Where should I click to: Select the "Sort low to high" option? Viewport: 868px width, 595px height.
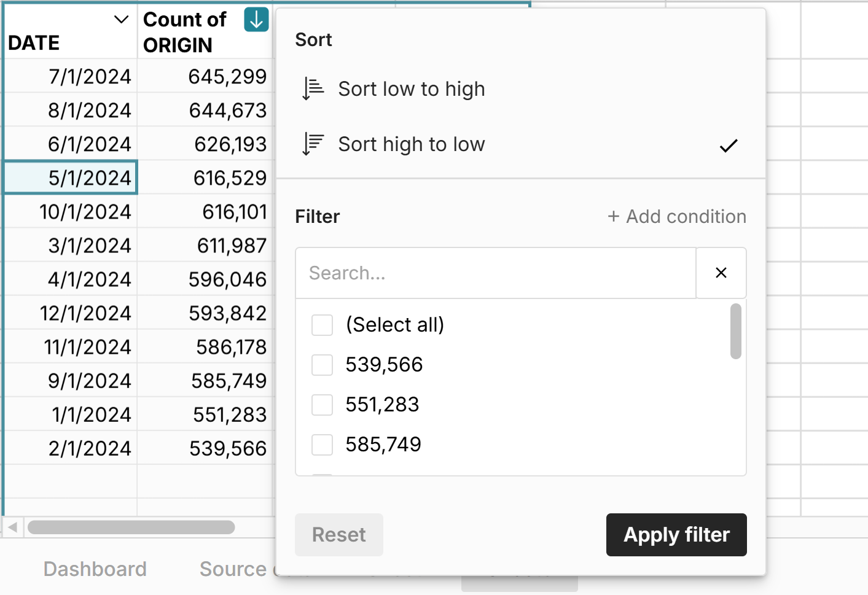coord(411,88)
